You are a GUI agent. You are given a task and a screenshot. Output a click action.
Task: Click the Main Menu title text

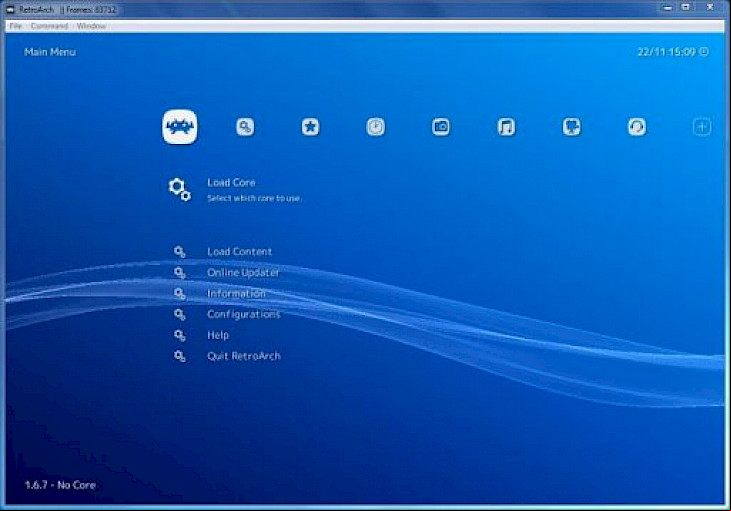click(x=50, y=52)
